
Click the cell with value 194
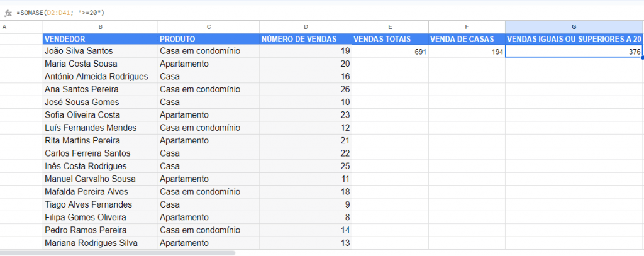tap(467, 52)
